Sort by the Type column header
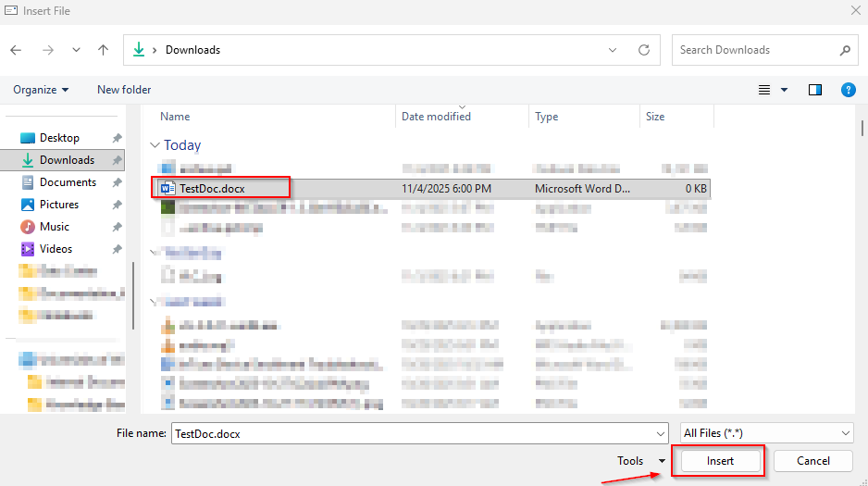This screenshot has width=868, height=486. click(546, 117)
